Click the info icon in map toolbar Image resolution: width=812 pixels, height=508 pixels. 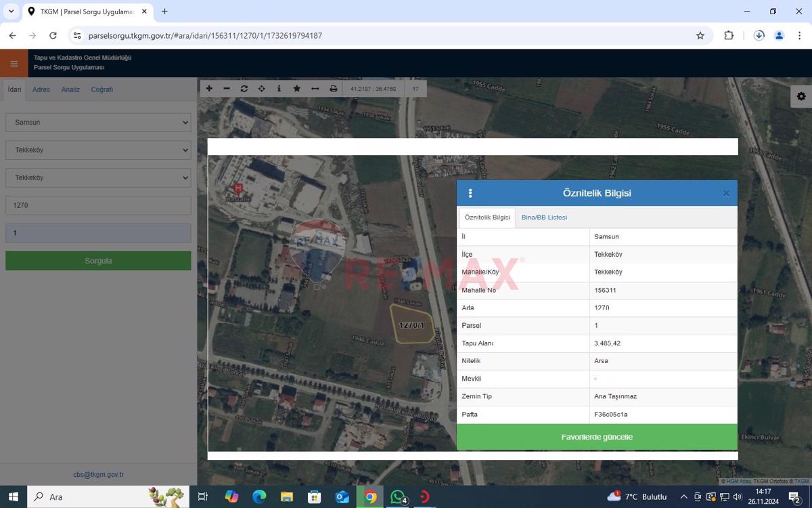coord(279,89)
